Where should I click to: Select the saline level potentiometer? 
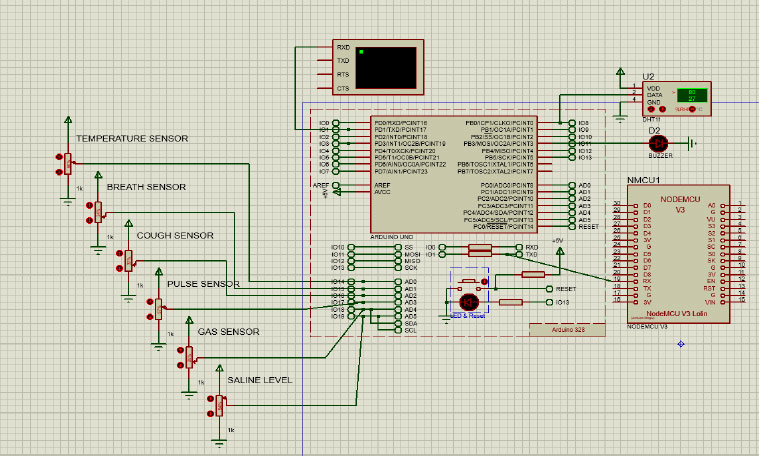tap(220, 404)
